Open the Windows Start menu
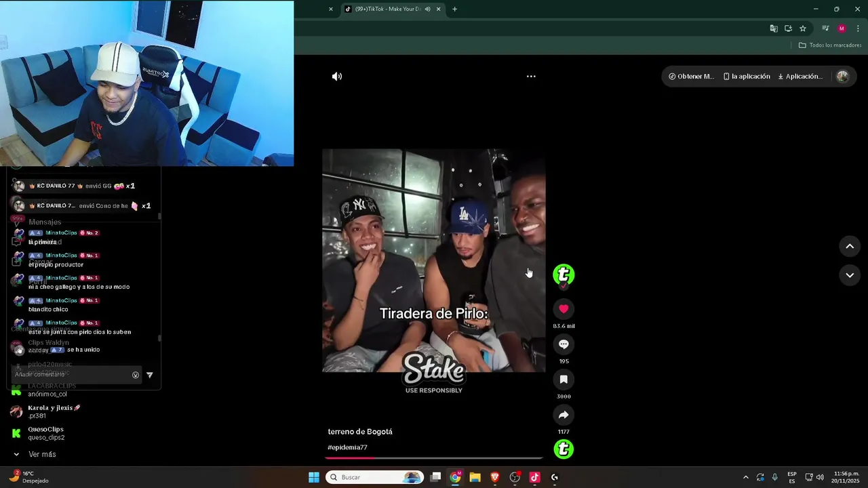 click(x=314, y=477)
